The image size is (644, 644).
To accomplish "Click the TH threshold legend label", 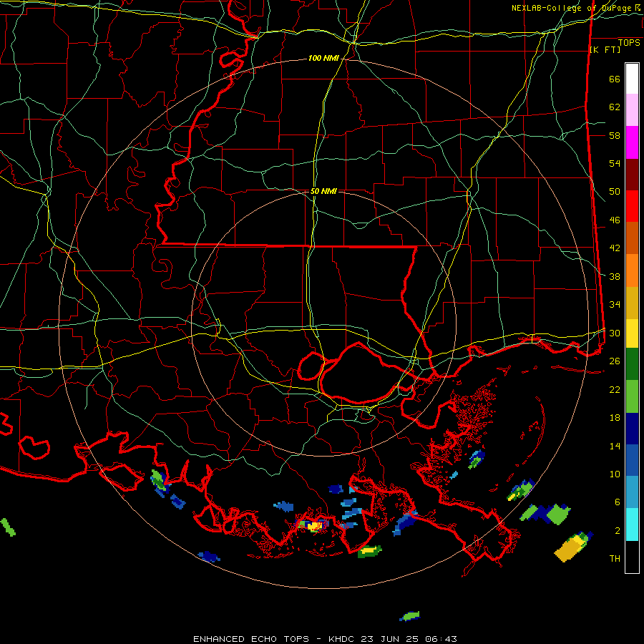I will pyautogui.click(x=615, y=559).
